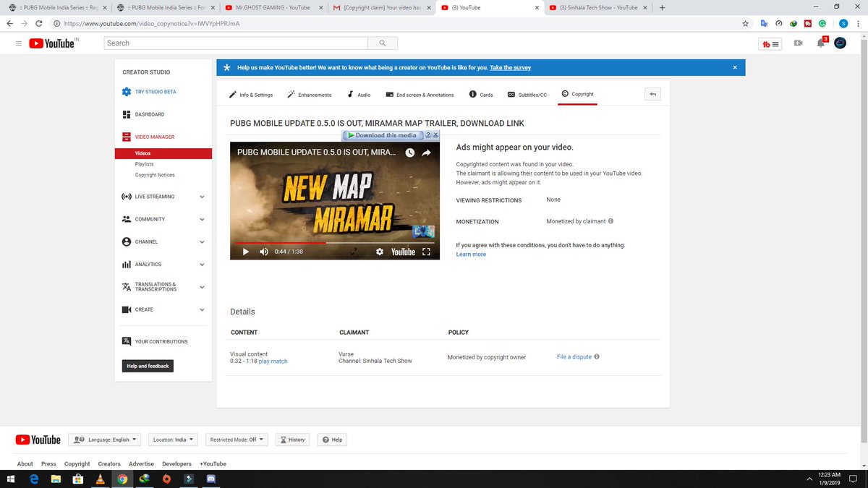Open the Chrome three-dot menu
Viewport: 868px width, 488px height.
(x=859, y=23)
